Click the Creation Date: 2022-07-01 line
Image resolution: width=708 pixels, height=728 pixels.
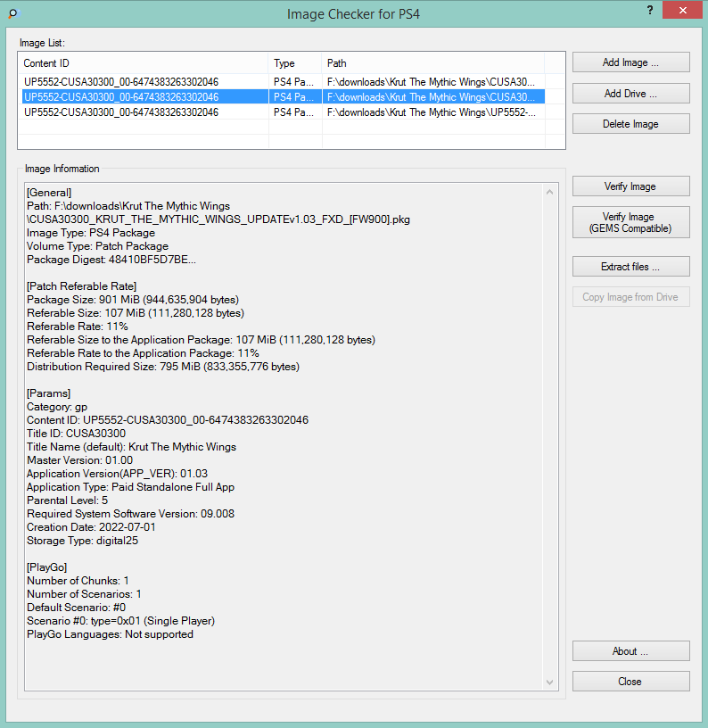click(x=92, y=527)
